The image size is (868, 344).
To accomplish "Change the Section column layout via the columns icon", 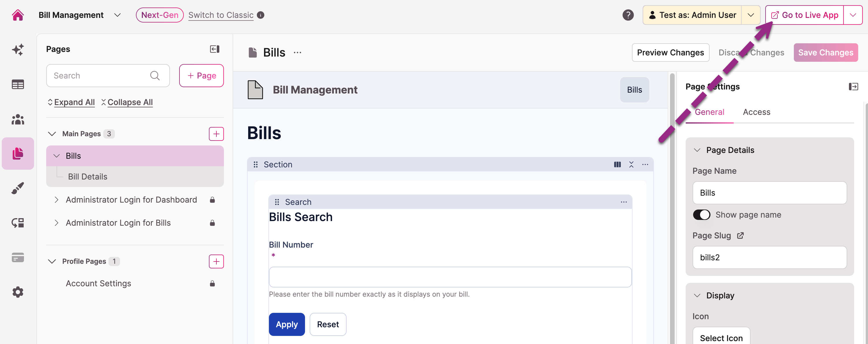I will coord(617,164).
